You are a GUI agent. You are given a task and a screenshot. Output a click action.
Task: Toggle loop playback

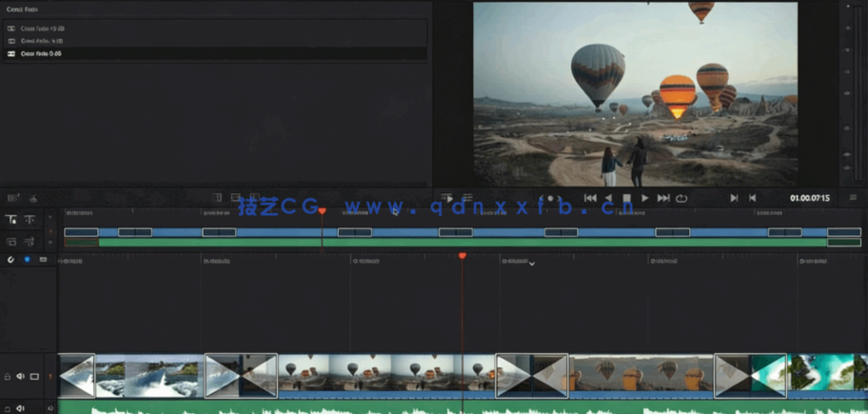(x=681, y=198)
